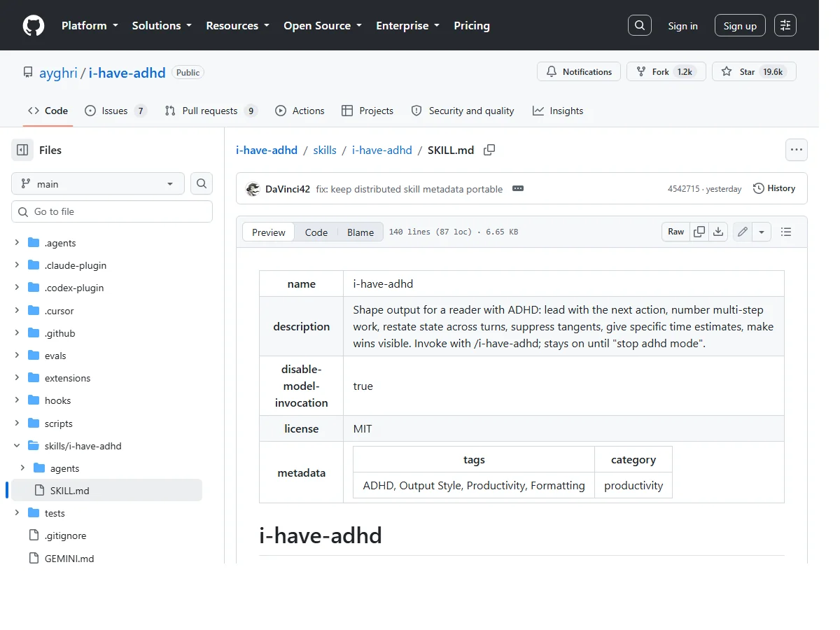
Task: Expand the nested agents folder
Action: click(22, 468)
